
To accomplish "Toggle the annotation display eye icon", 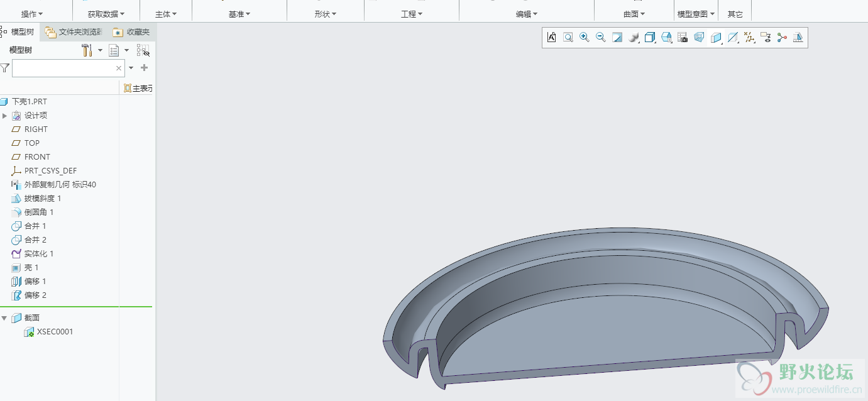I will [x=766, y=38].
